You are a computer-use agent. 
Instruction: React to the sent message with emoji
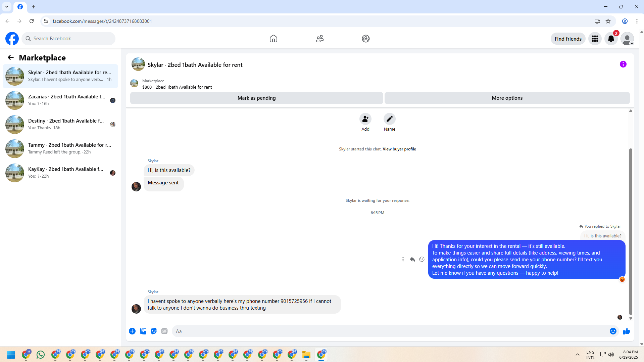[422, 259]
